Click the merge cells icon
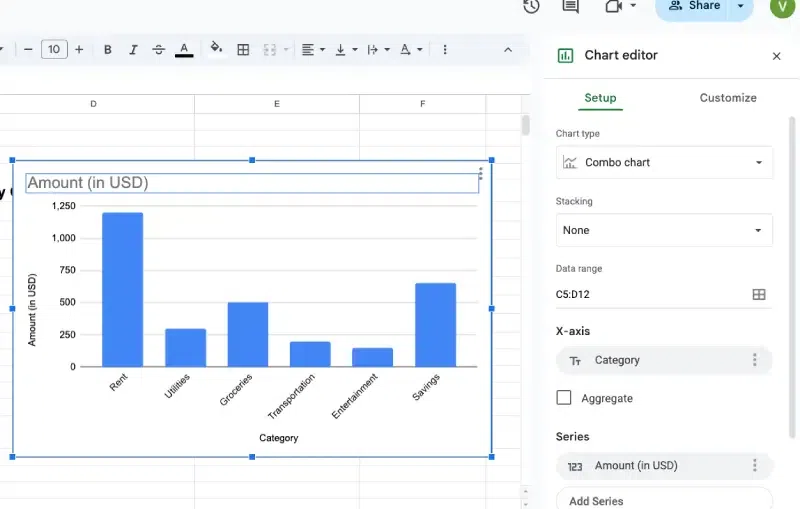Screen dimensions: 800x509 coord(269,49)
